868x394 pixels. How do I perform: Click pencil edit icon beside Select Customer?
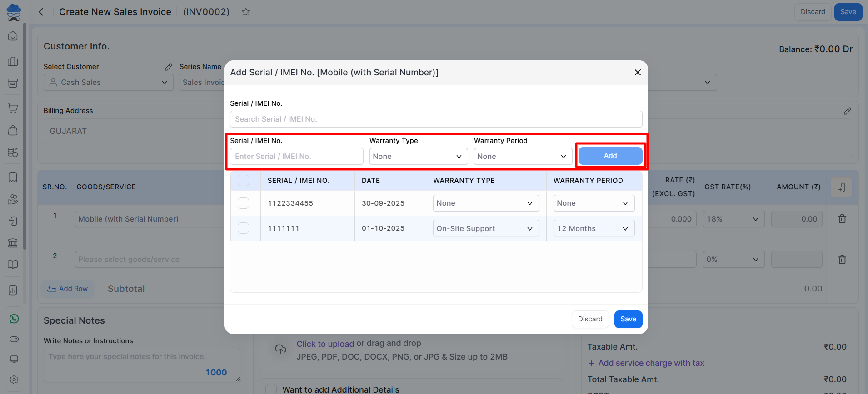[x=169, y=67]
